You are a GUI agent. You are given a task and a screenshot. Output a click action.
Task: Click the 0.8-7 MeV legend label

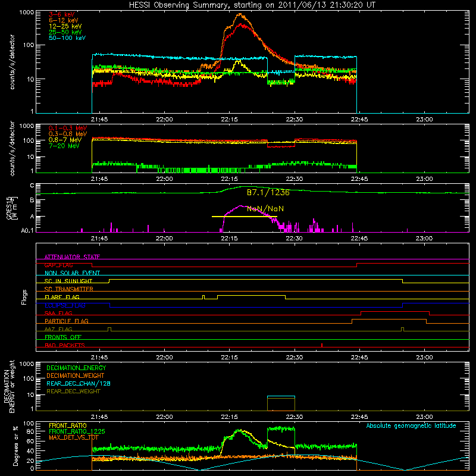[x=65, y=140]
